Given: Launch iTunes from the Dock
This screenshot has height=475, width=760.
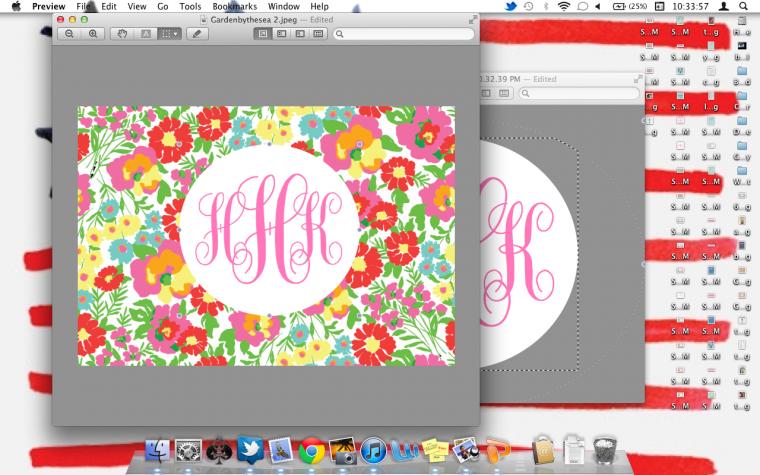Looking at the screenshot, I should pyautogui.click(x=373, y=451).
